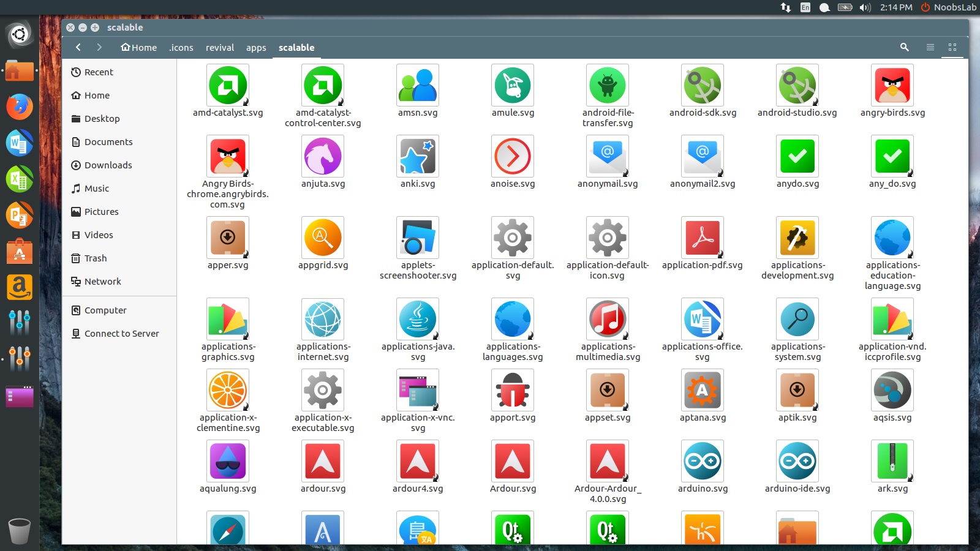Mute audio via the speaker indicator
This screenshot has height=551, width=980.
pos(864,8)
